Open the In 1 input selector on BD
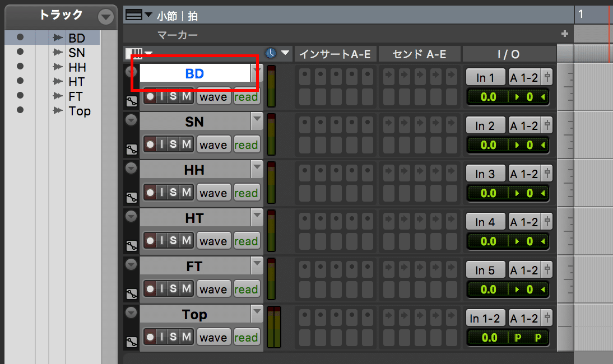The height and width of the screenshot is (364, 613). (486, 77)
